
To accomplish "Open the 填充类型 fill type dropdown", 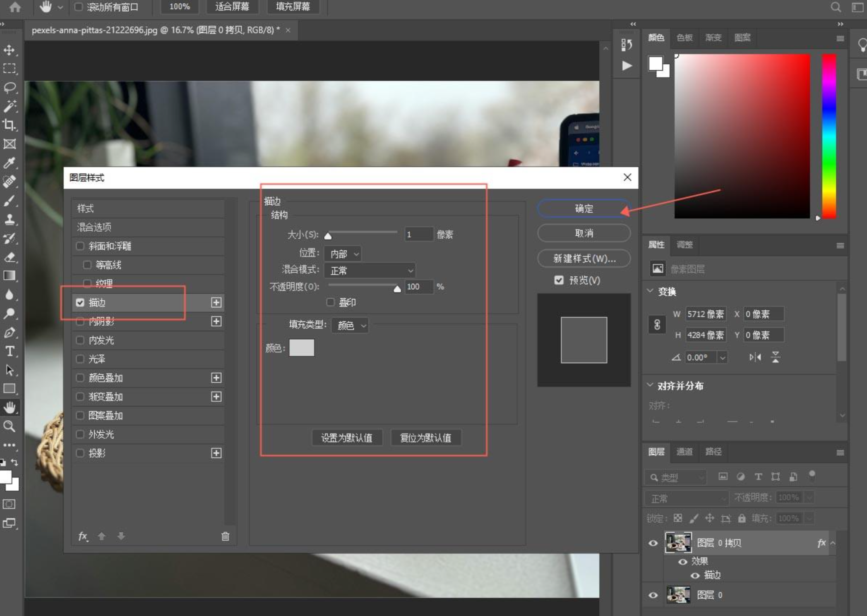I will (350, 326).
